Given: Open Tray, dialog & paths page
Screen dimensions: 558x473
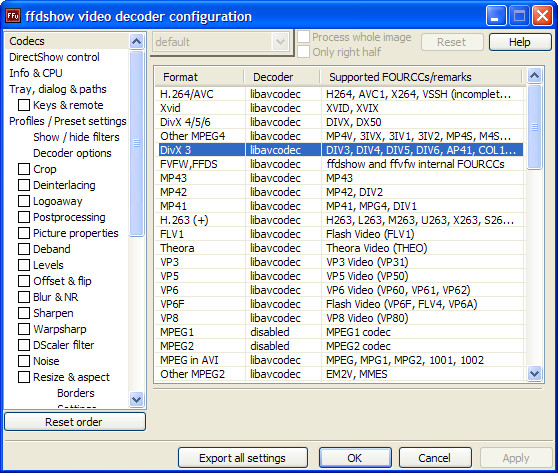Looking at the screenshot, I should tap(58, 89).
